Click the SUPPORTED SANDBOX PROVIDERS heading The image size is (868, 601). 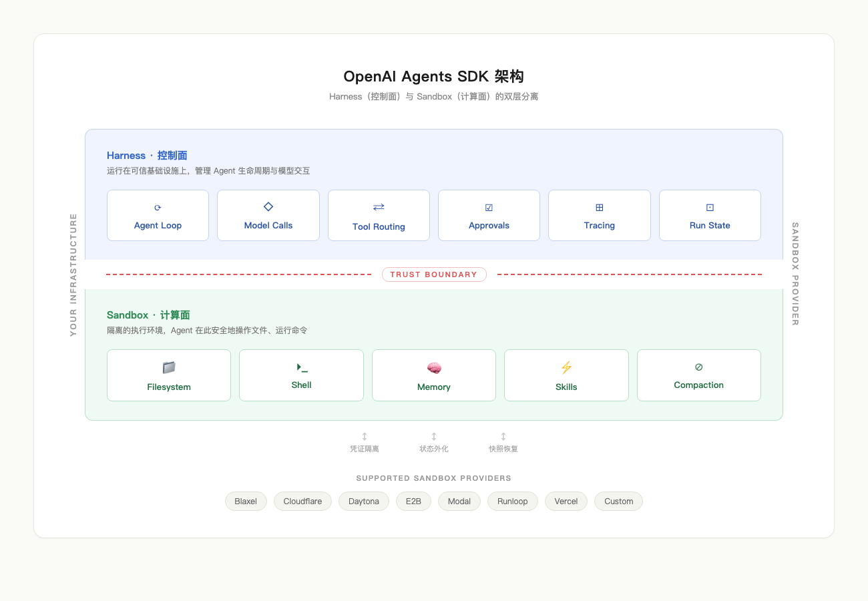pos(434,478)
